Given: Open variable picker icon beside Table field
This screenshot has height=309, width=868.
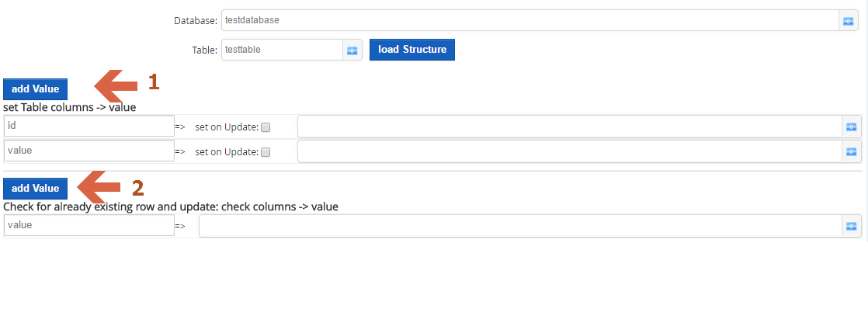Looking at the screenshot, I should (352, 50).
